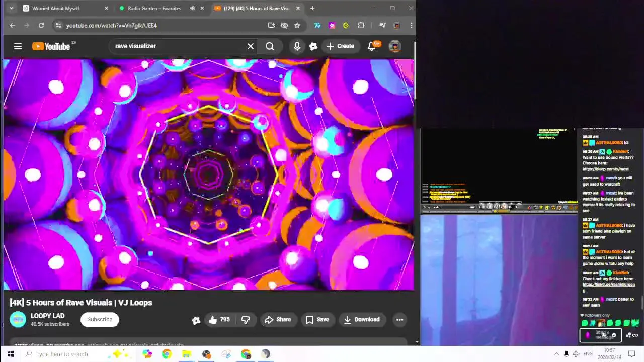Open the install app icon in address bar

point(271,25)
